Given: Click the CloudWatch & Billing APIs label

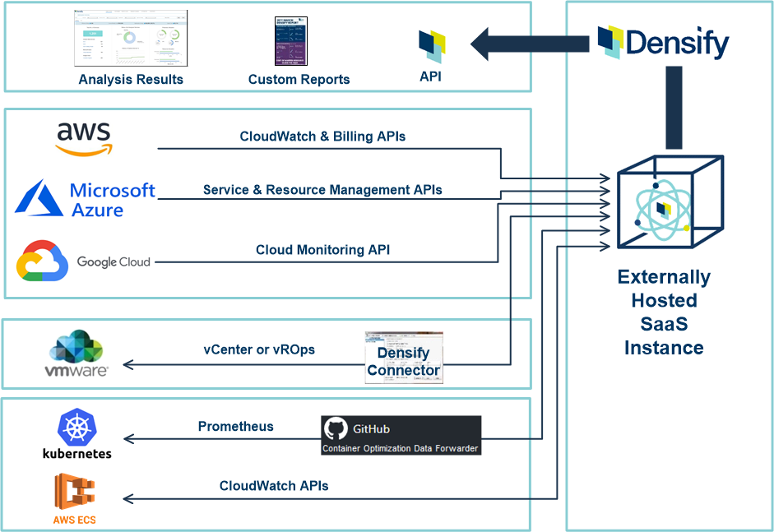Looking at the screenshot, I should tap(322, 136).
